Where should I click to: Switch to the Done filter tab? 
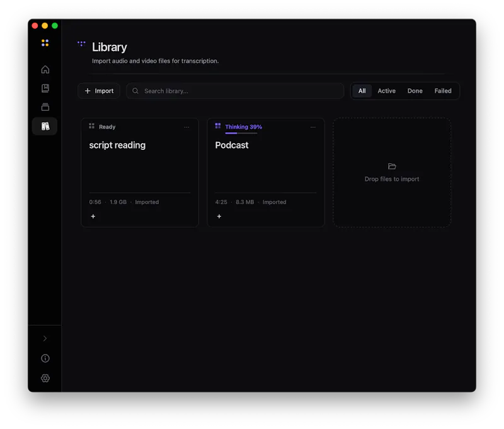click(x=415, y=91)
